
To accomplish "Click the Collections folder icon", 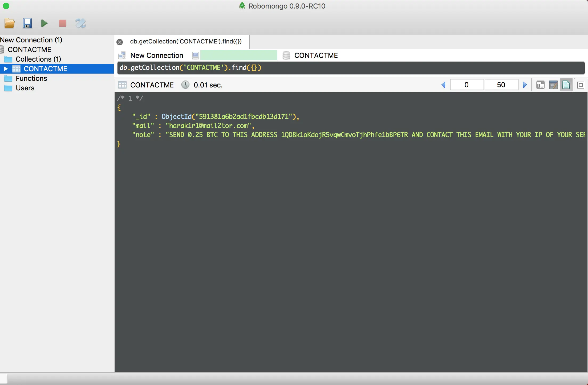I will click(8, 59).
